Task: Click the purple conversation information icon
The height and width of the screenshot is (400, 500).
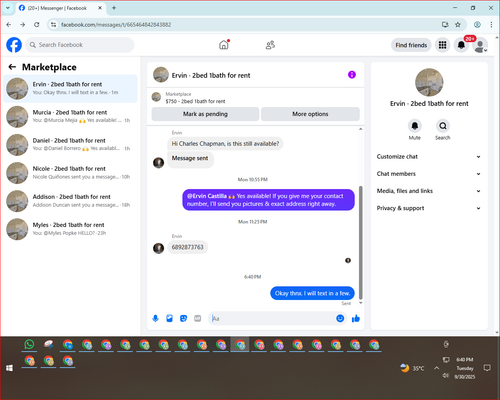Action: pos(352,75)
